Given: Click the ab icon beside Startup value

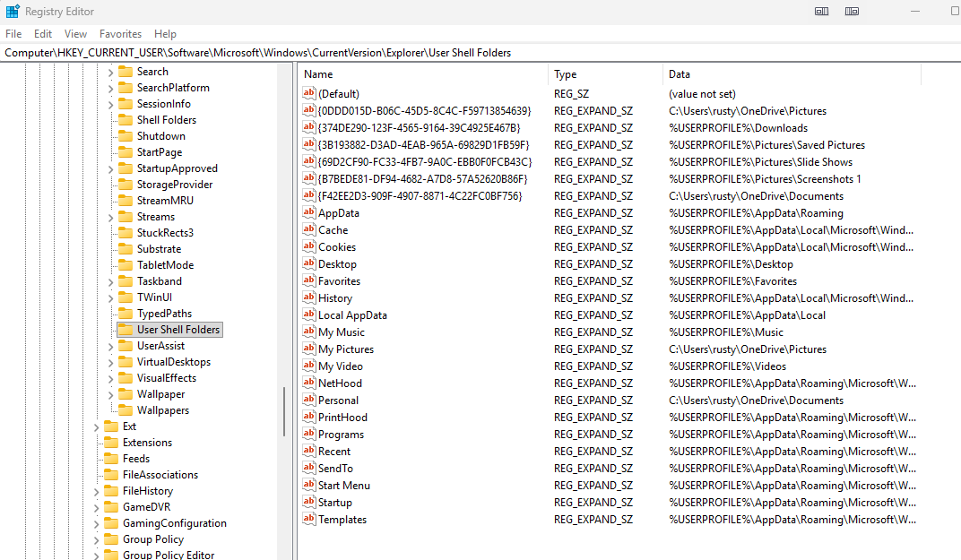Looking at the screenshot, I should 309,502.
